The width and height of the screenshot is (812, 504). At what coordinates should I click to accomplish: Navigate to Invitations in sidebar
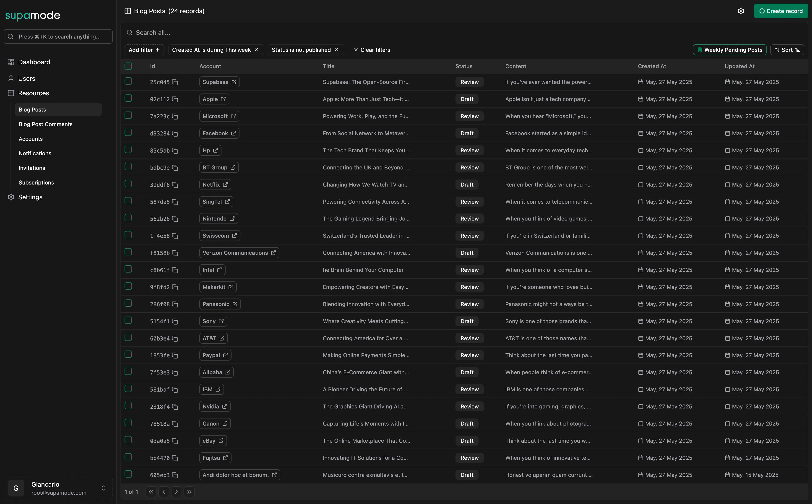(x=32, y=168)
